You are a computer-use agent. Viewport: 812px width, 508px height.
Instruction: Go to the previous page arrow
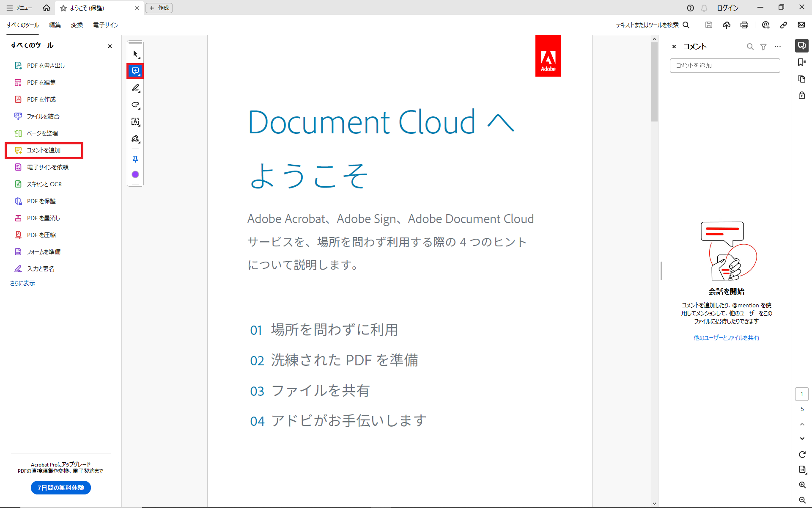coord(802,424)
